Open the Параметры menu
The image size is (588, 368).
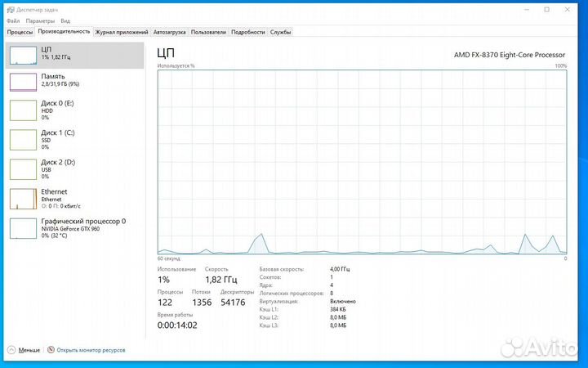(41, 20)
